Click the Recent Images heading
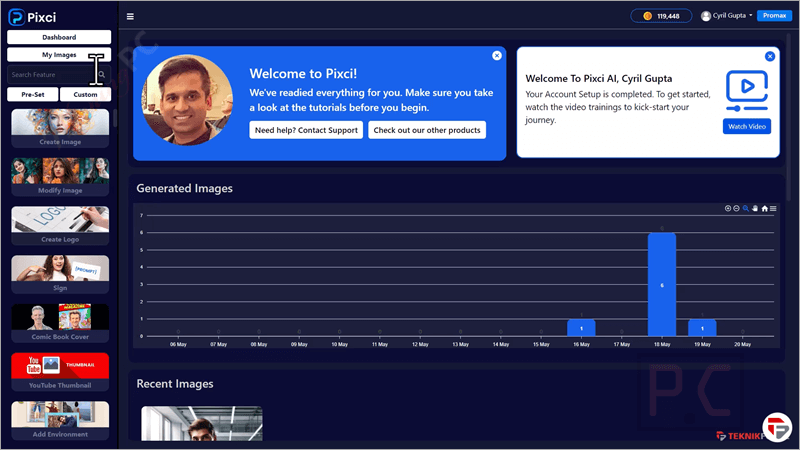 174,384
